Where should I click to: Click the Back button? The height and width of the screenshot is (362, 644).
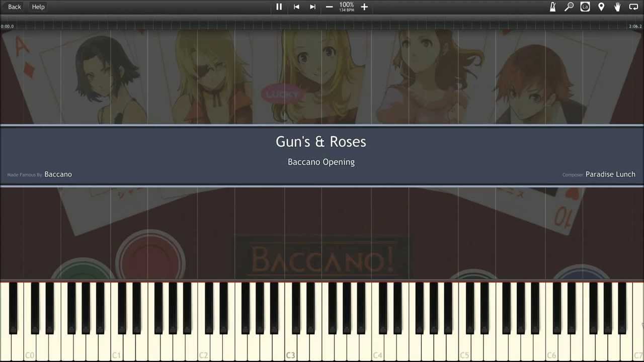15,7
